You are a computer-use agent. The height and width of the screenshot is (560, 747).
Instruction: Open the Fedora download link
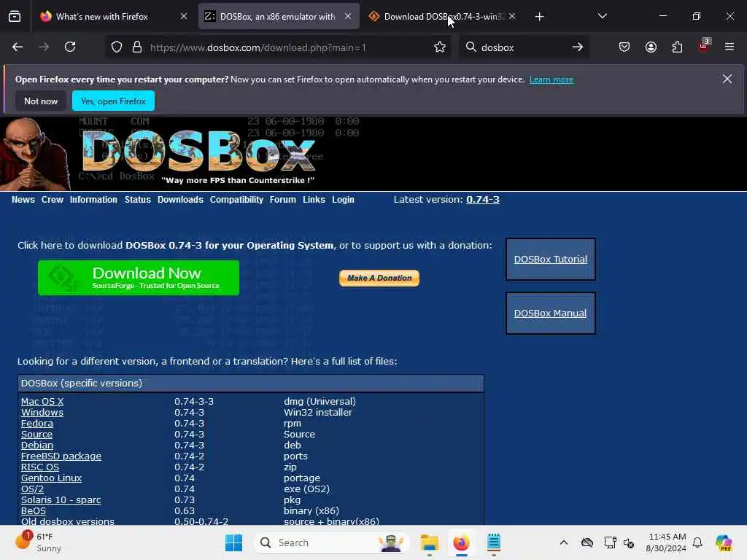36,424
